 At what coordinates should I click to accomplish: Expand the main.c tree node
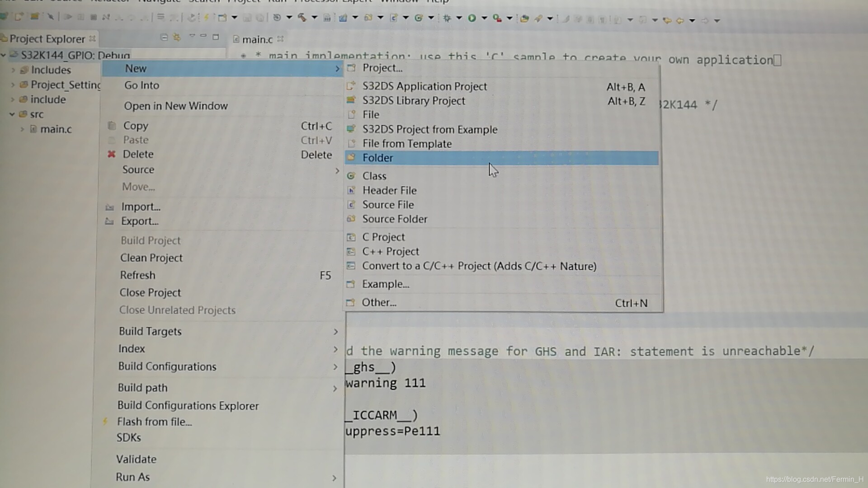22,129
